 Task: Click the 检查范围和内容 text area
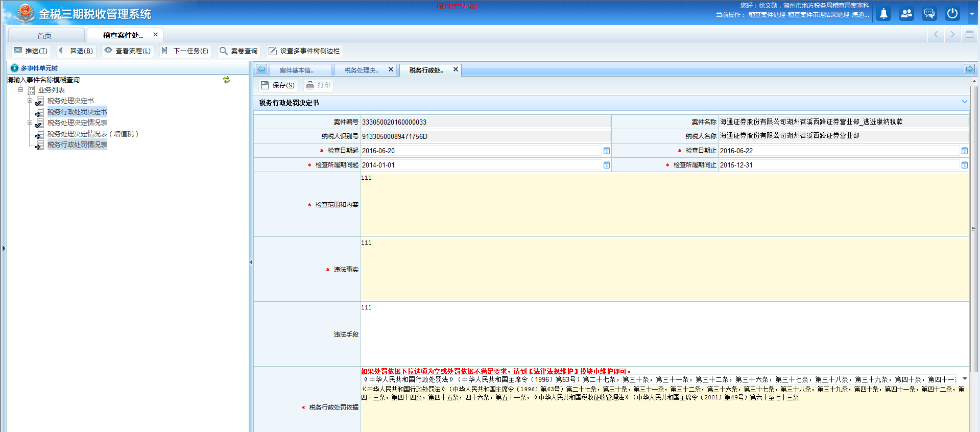[x=665, y=204]
